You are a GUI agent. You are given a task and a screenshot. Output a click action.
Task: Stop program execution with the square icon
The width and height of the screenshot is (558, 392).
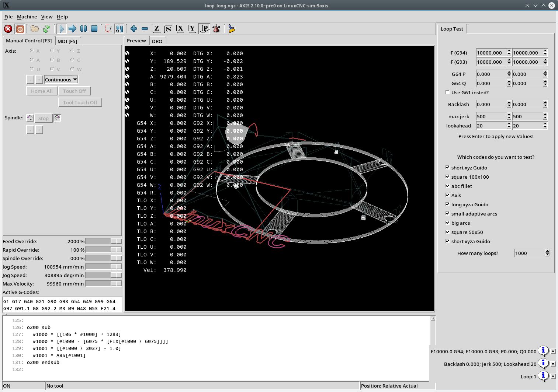(94, 29)
